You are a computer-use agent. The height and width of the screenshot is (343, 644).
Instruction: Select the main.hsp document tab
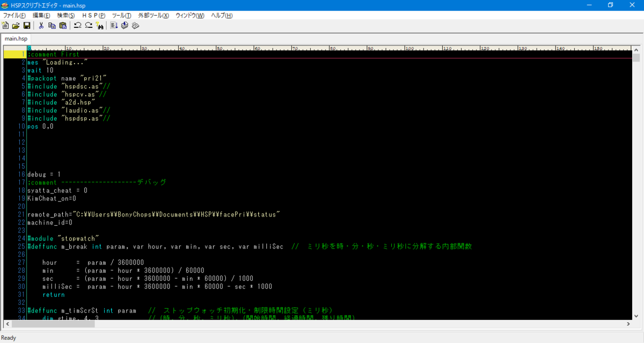16,39
